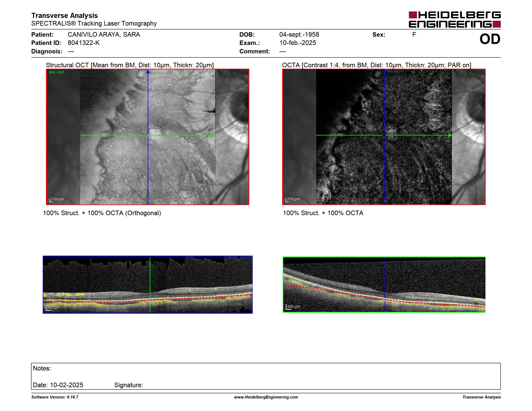Click the blue-bordered orthogonal B-scan
This screenshot has height=411, width=532.
click(x=148, y=285)
